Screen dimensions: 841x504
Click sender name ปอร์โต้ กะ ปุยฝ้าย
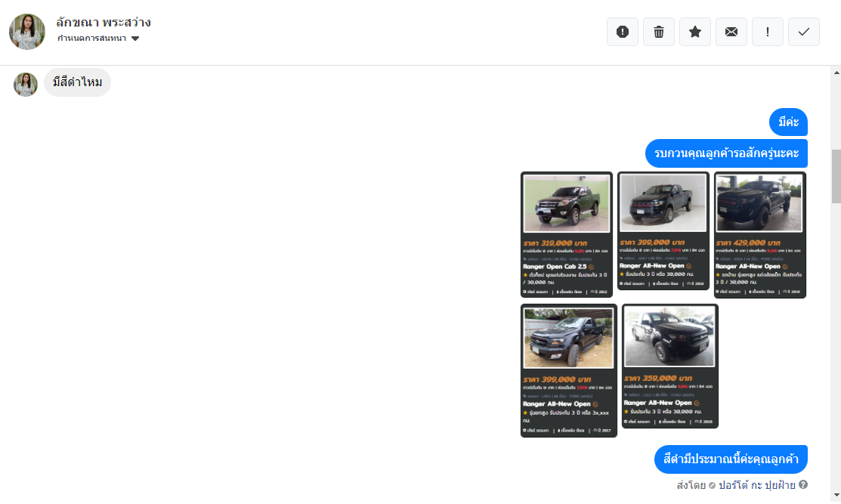pos(757,484)
